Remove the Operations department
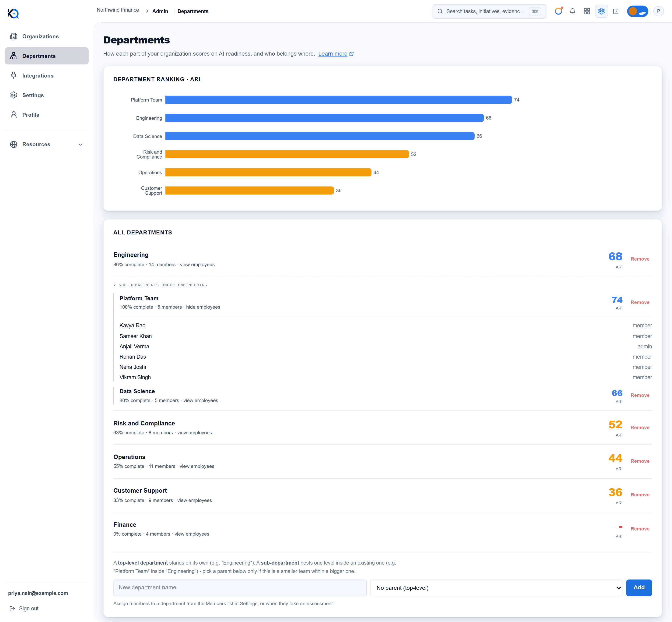This screenshot has height=622, width=672. click(x=640, y=461)
